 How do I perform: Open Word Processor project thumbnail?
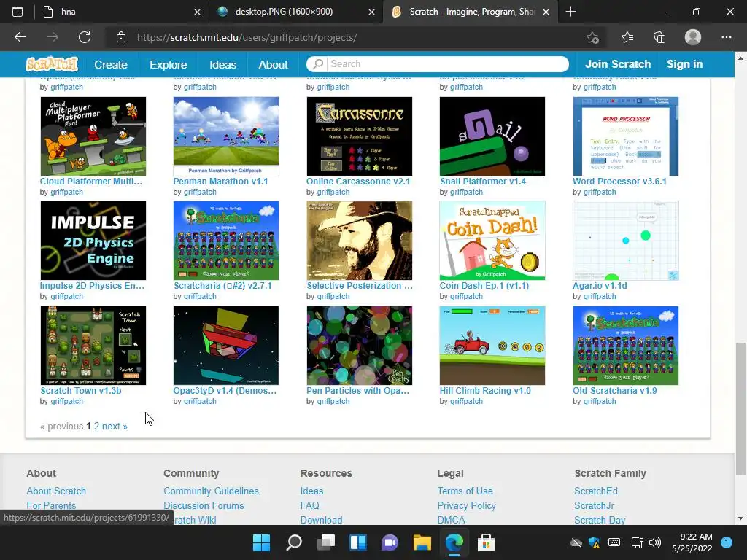tap(625, 136)
